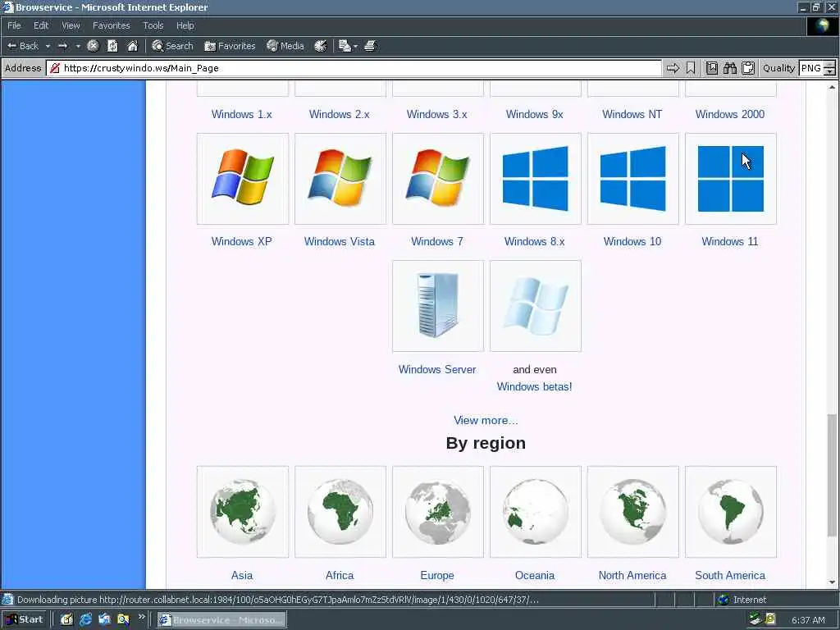Open the Windows Start button
Image resolution: width=840 pixels, height=630 pixels.
24,620
